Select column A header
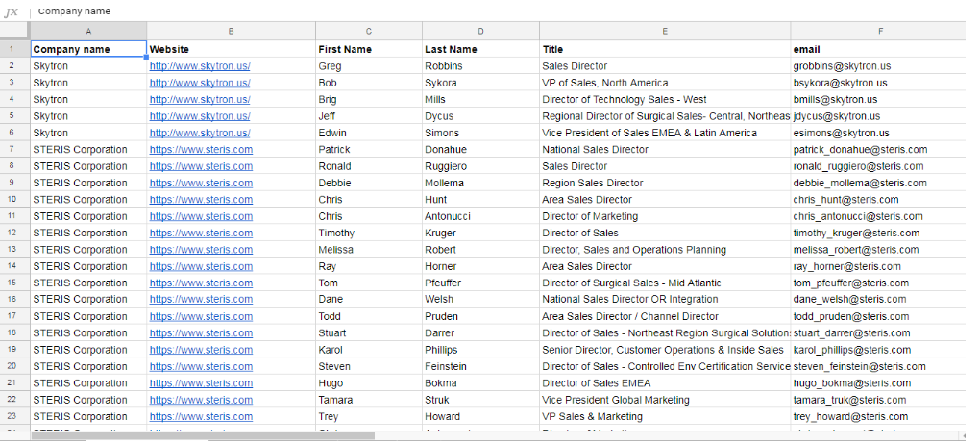 click(88, 32)
